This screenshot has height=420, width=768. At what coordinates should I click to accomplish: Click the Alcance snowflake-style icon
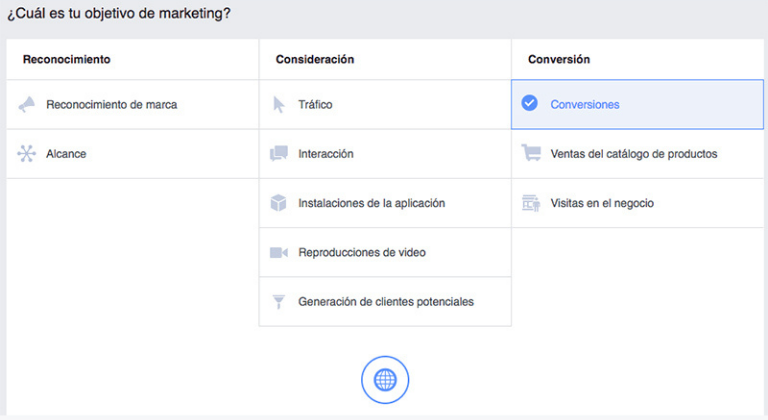click(27, 154)
